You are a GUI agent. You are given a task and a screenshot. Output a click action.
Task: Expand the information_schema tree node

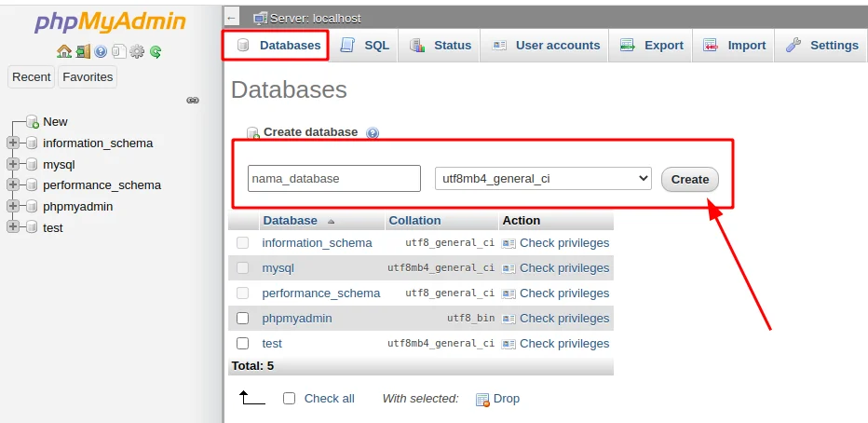point(13,143)
